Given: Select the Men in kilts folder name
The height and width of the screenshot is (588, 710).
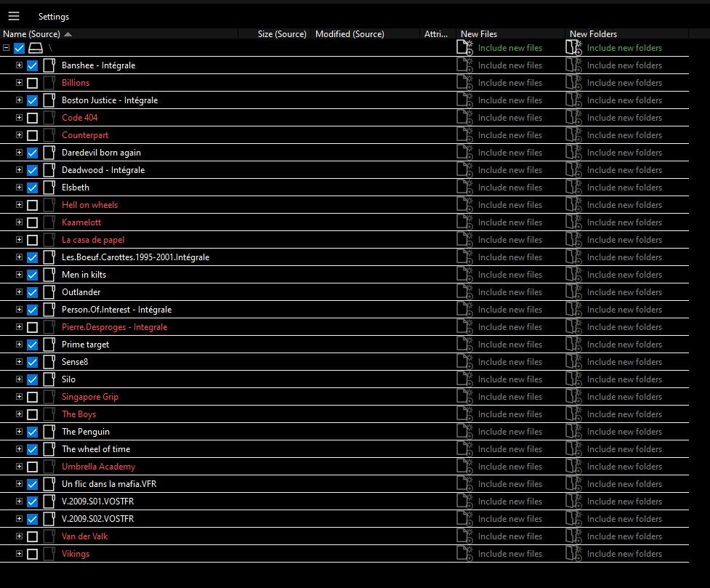Looking at the screenshot, I should coord(84,275).
